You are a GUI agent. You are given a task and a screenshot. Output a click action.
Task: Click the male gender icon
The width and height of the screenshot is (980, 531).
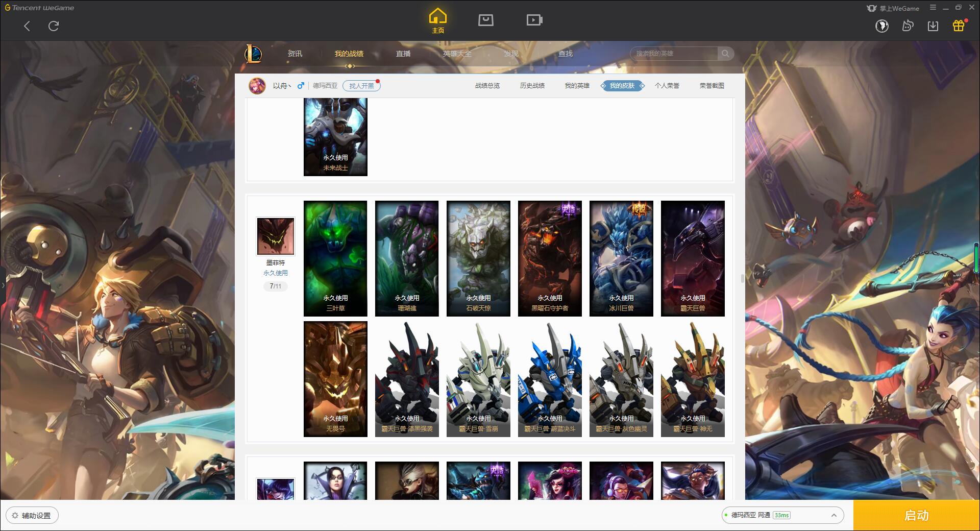[x=301, y=86]
